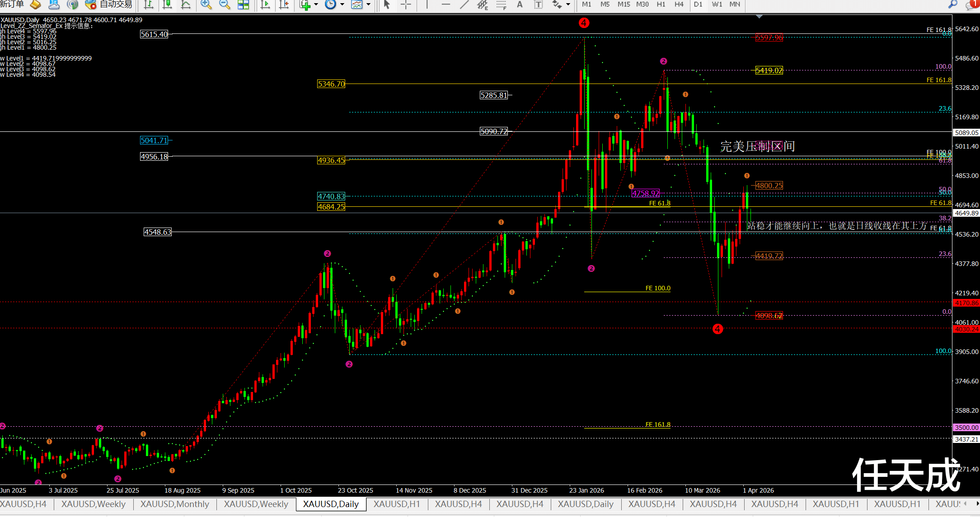This screenshot has height=517, width=980.
Task: Click the tile windows grid icon
Action: (x=243, y=5)
